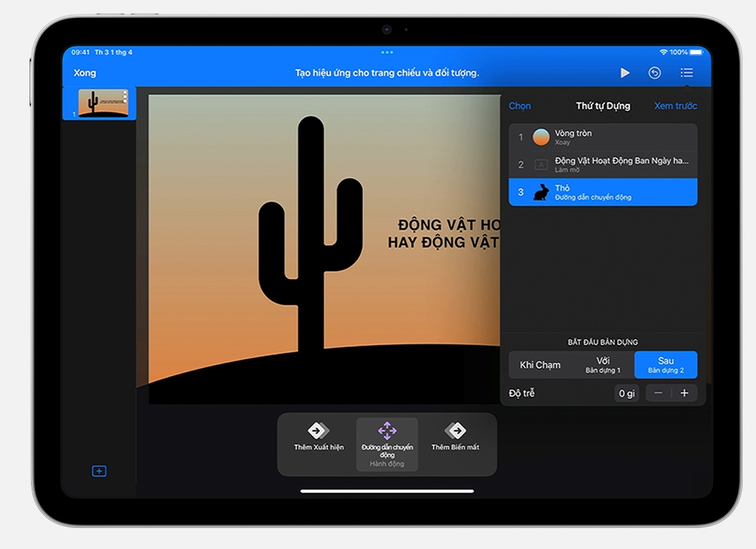Select the Thỏ motion path build
Image resolution: width=756 pixels, height=549 pixels.
pos(603,192)
